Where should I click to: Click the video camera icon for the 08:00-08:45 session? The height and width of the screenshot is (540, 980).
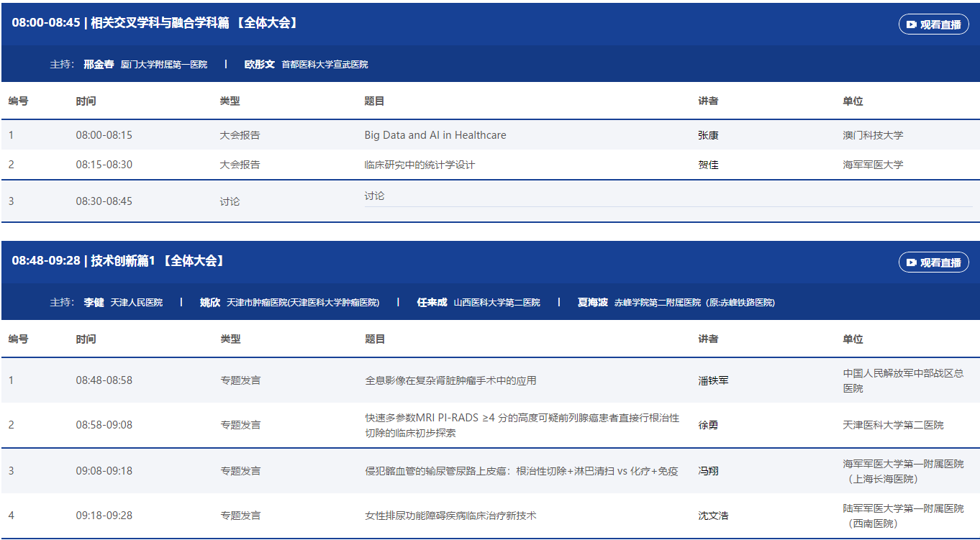912,24
